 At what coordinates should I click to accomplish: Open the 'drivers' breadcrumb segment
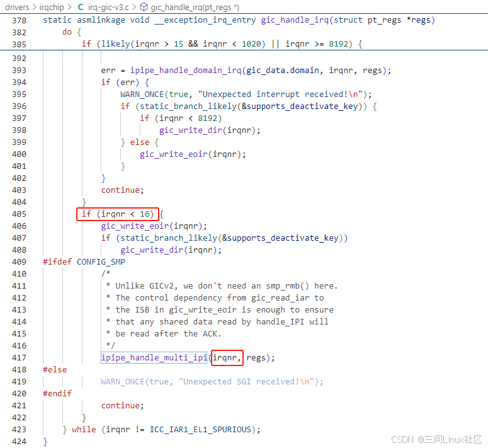17,7
